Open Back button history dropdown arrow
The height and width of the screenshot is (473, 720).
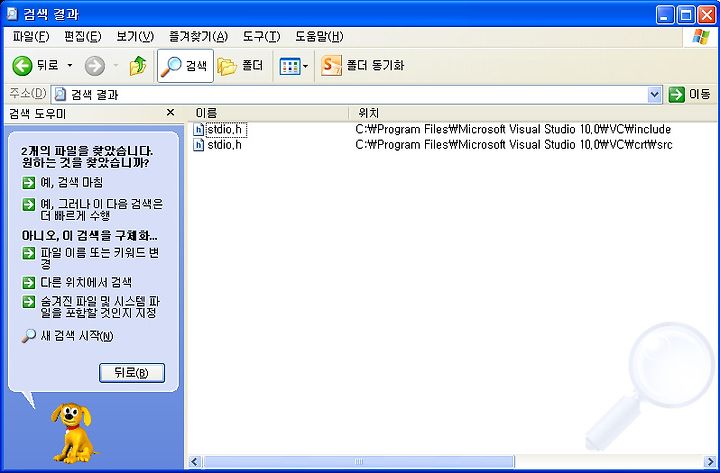point(70,66)
